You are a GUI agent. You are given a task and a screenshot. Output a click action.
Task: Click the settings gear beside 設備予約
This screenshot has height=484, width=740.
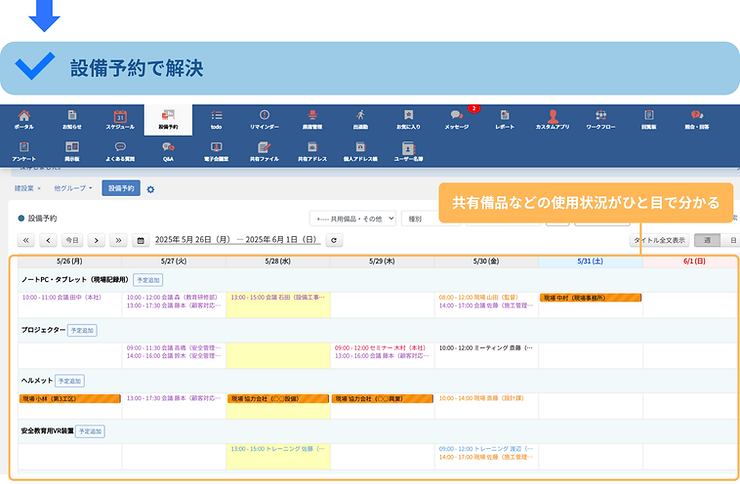pos(151,188)
